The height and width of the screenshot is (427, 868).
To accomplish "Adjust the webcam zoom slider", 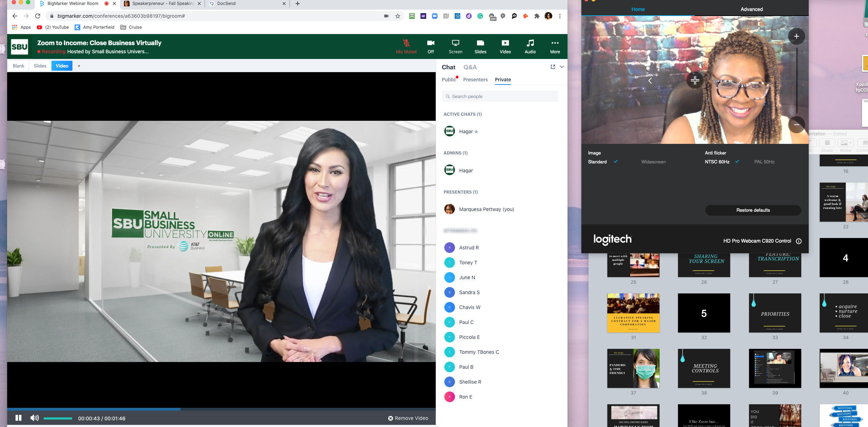I will coord(797,80).
